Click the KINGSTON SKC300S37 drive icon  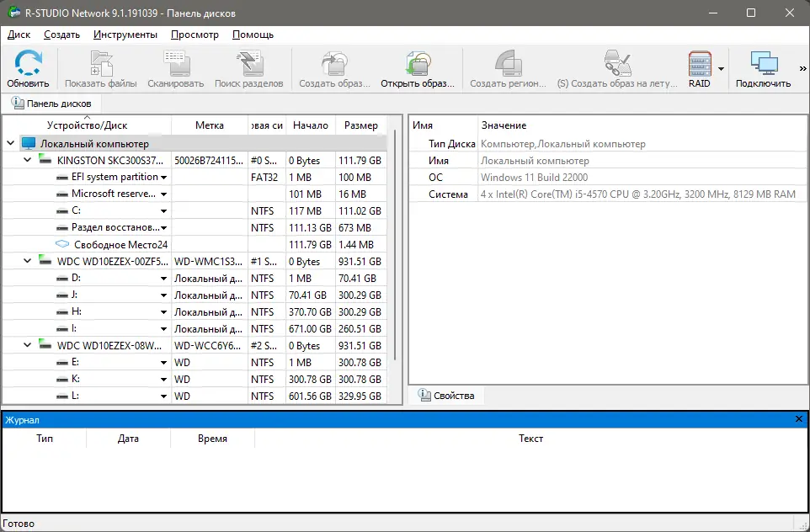45,160
